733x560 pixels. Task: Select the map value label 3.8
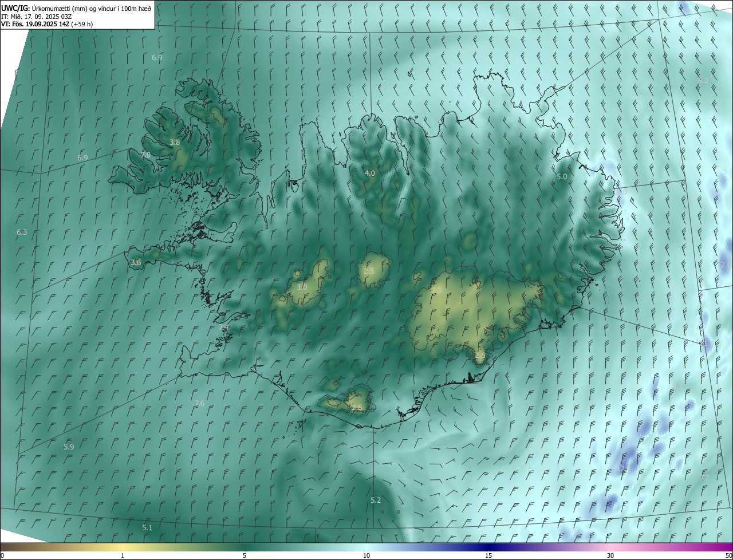(x=175, y=143)
